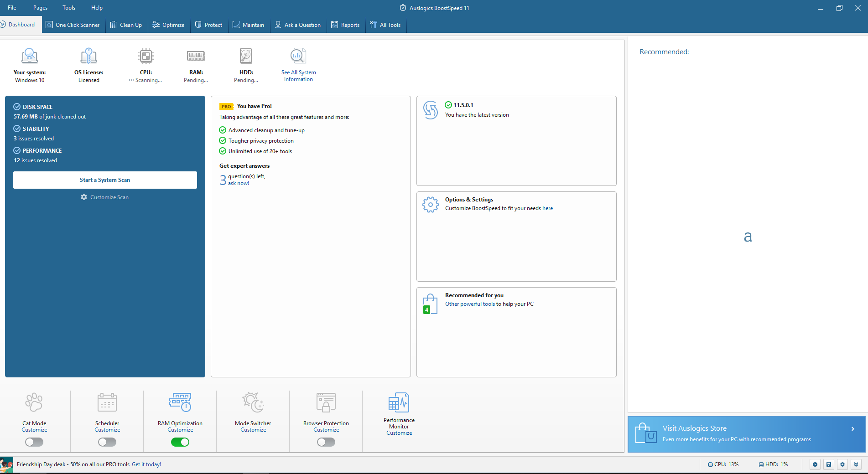Open the All Tools tab
This screenshot has width=868, height=474.
385,25
